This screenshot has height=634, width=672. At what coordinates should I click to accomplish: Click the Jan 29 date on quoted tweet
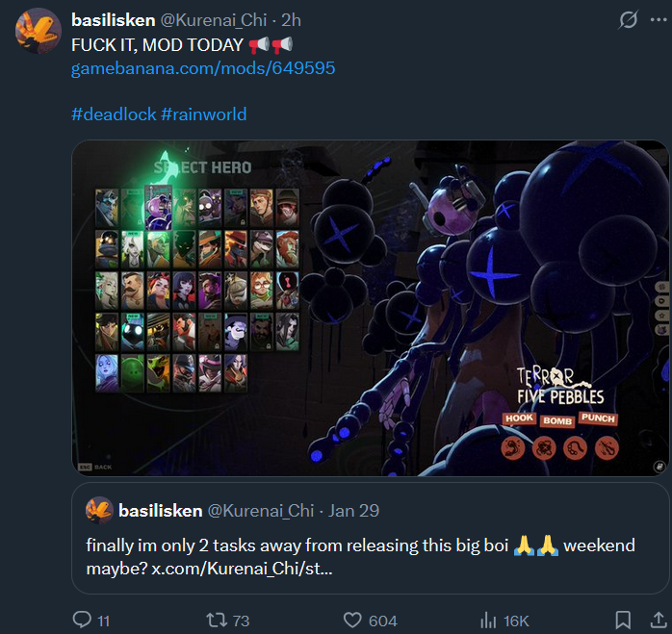point(353,511)
